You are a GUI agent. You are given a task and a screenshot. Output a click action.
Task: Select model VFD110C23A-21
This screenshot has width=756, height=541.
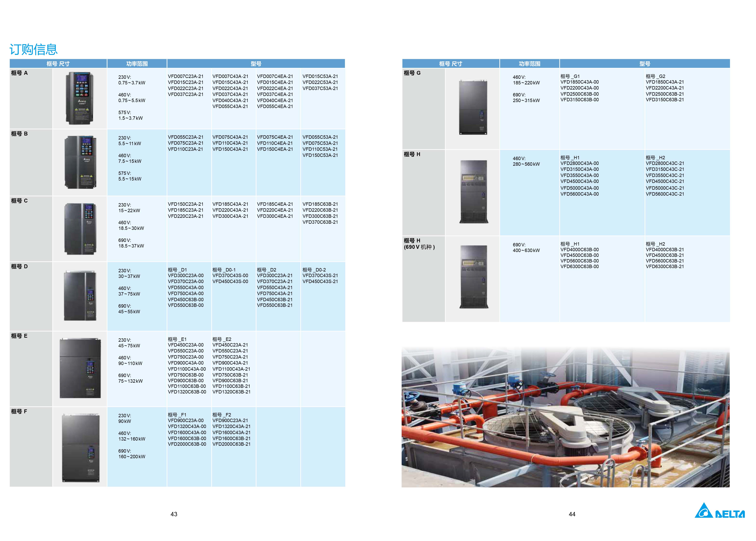click(x=186, y=149)
